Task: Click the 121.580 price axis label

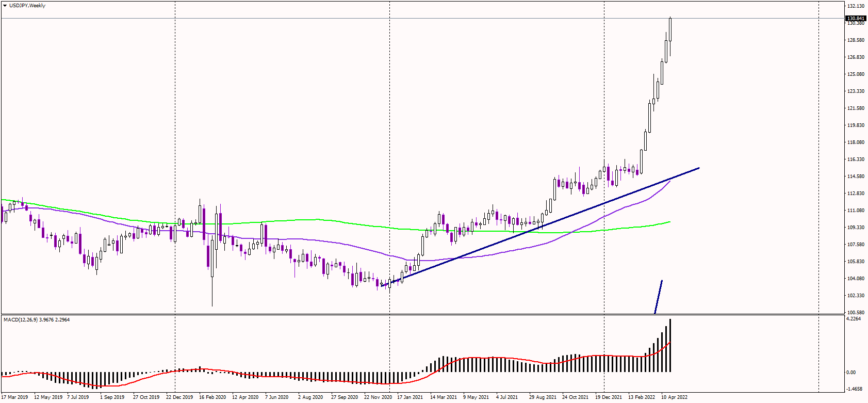Action: pos(856,108)
